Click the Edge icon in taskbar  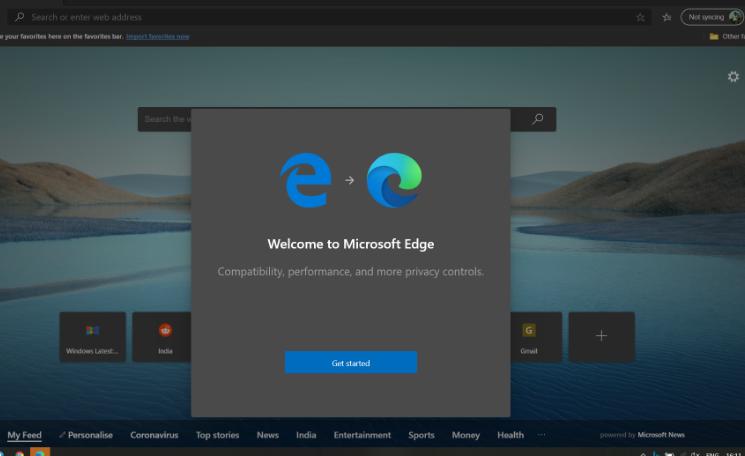tap(40, 452)
